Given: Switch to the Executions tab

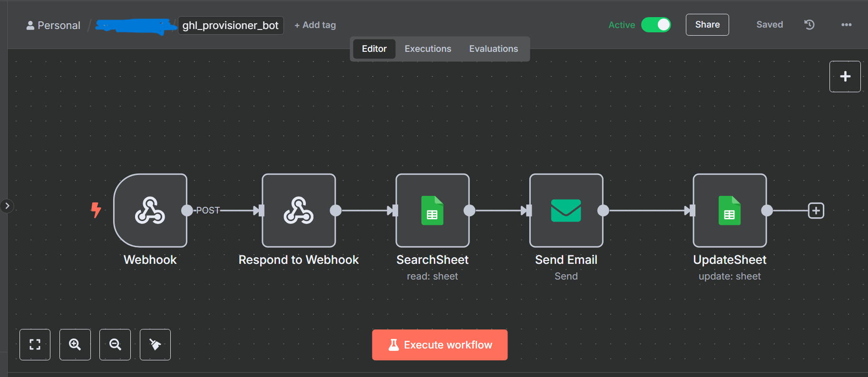Looking at the screenshot, I should [x=428, y=48].
